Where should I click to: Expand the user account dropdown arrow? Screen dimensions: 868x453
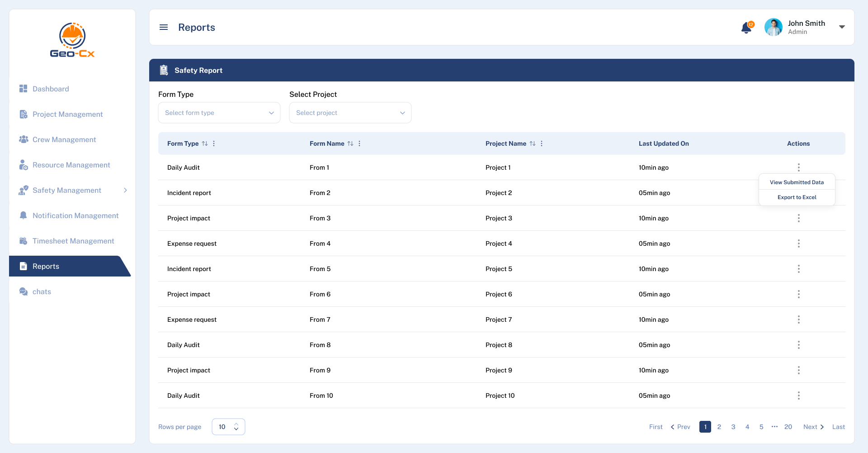point(842,27)
